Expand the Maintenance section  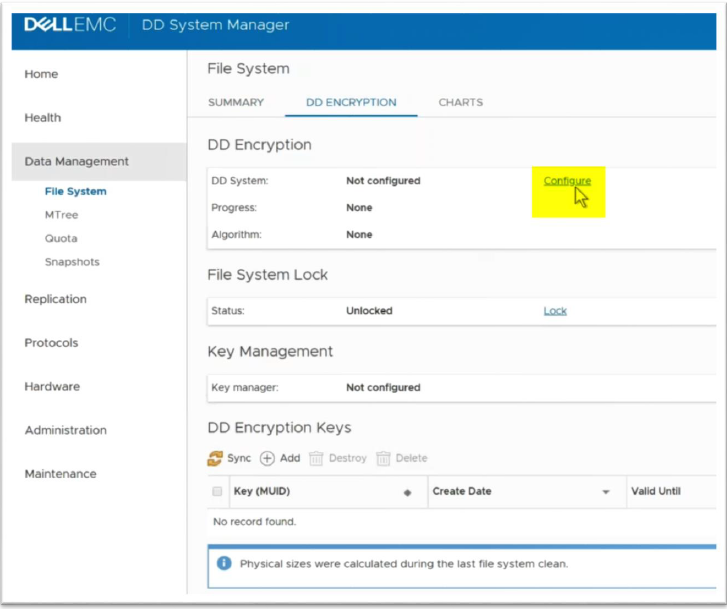tap(61, 474)
